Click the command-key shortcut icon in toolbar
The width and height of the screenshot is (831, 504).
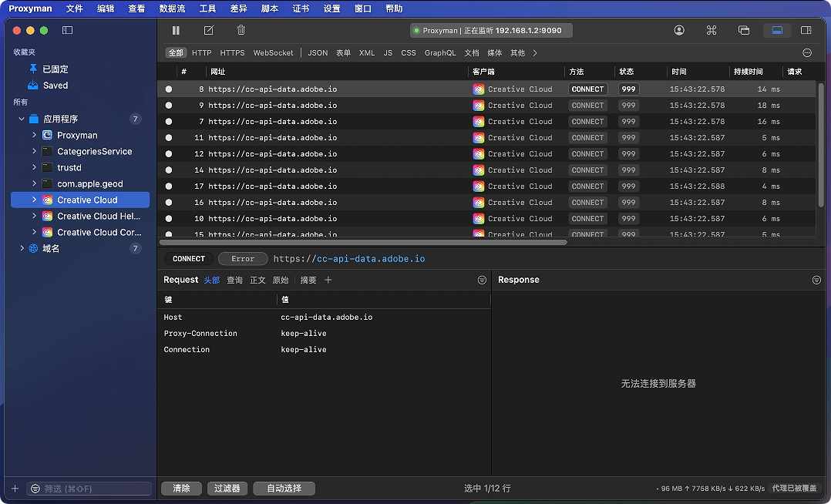712,30
